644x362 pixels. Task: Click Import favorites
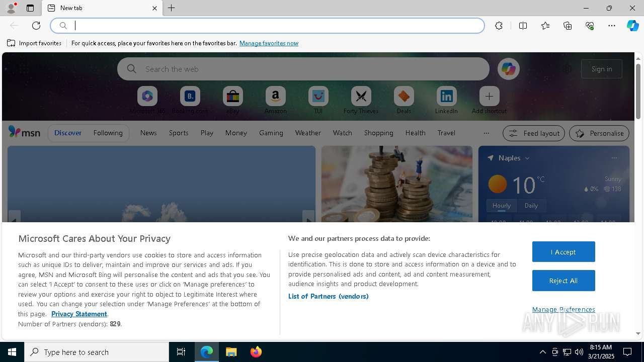pyautogui.click(x=34, y=43)
